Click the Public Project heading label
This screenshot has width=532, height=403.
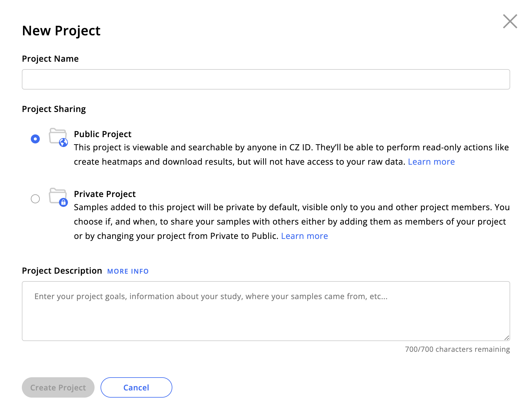(x=103, y=134)
